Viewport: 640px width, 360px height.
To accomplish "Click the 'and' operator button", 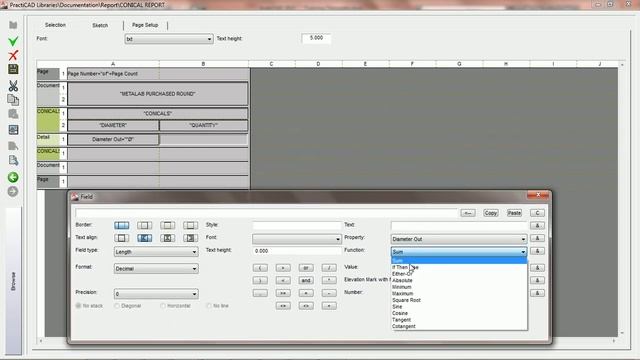I will click(x=306, y=280).
